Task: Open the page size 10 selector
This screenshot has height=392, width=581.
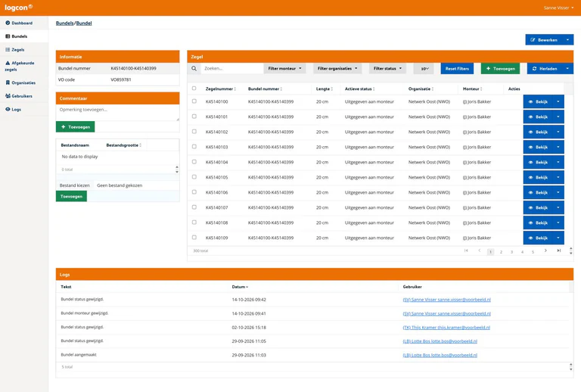Action: click(424, 69)
